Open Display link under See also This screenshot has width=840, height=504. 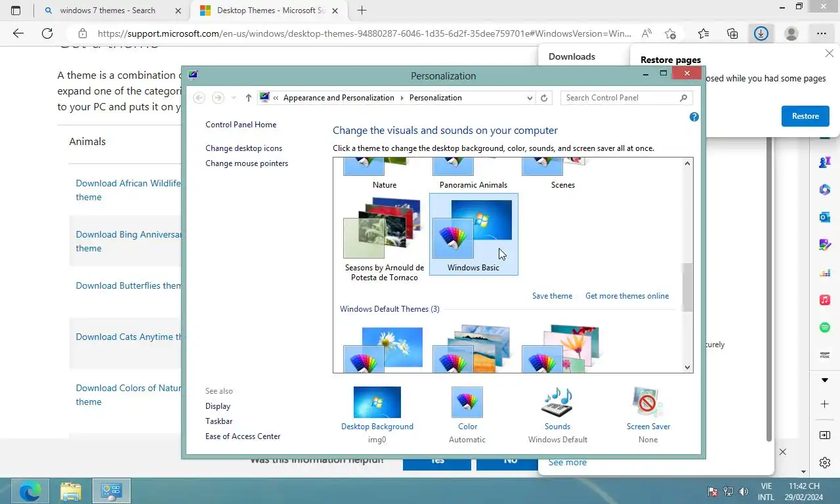click(x=218, y=406)
